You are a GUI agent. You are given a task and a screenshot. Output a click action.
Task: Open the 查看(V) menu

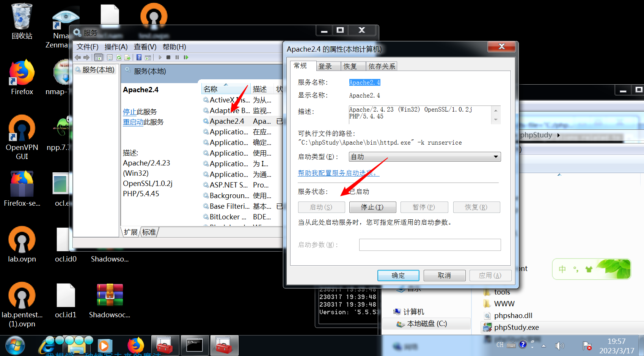click(x=145, y=47)
